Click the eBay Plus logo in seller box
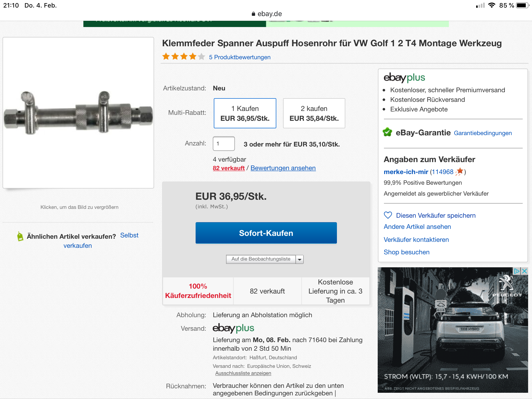 404,78
